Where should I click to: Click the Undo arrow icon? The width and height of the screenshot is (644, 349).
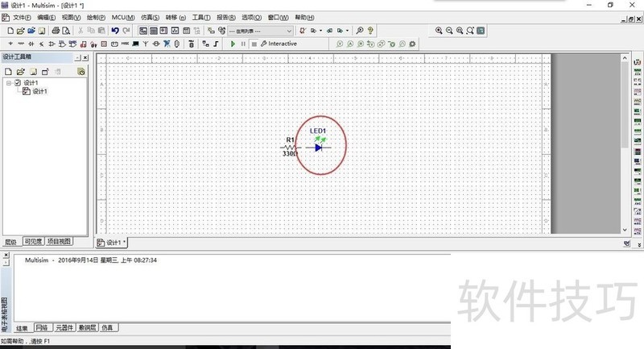pos(115,31)
